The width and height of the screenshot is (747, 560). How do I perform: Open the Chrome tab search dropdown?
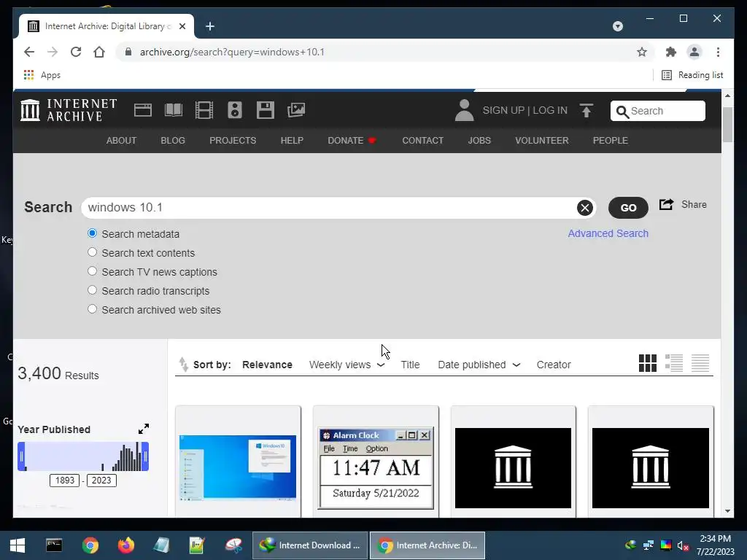point(618,26)
